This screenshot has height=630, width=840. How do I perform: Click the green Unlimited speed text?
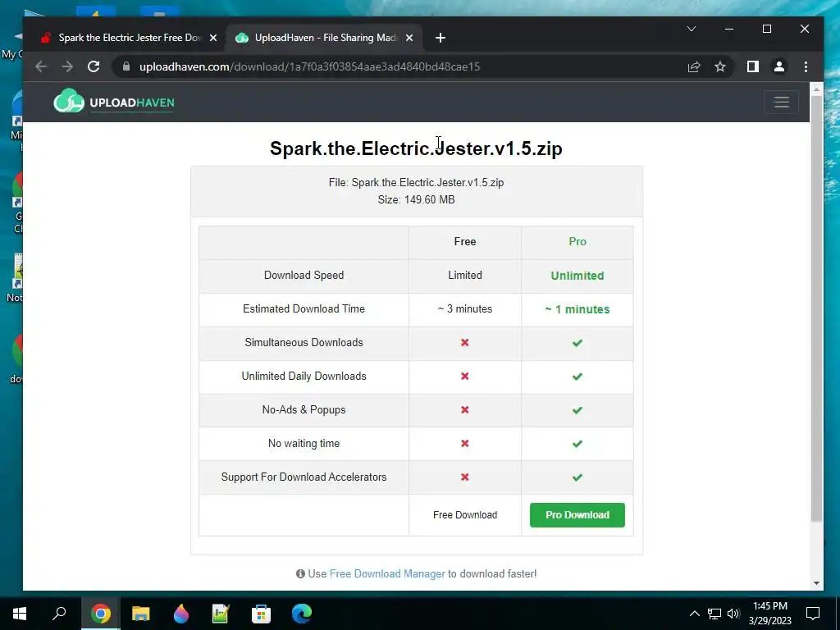click(577, 276)
